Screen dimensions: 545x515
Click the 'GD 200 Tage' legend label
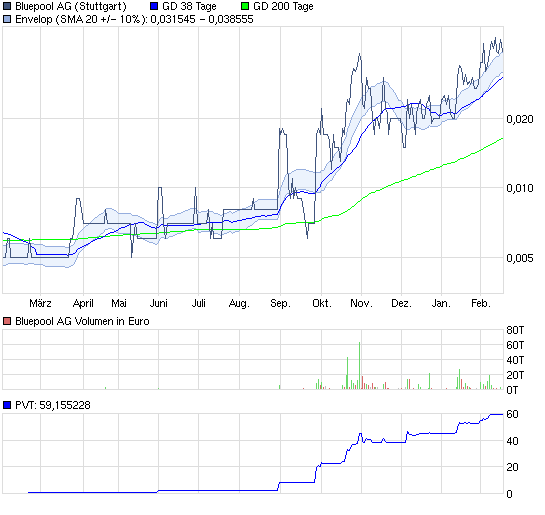pos(283,6)
